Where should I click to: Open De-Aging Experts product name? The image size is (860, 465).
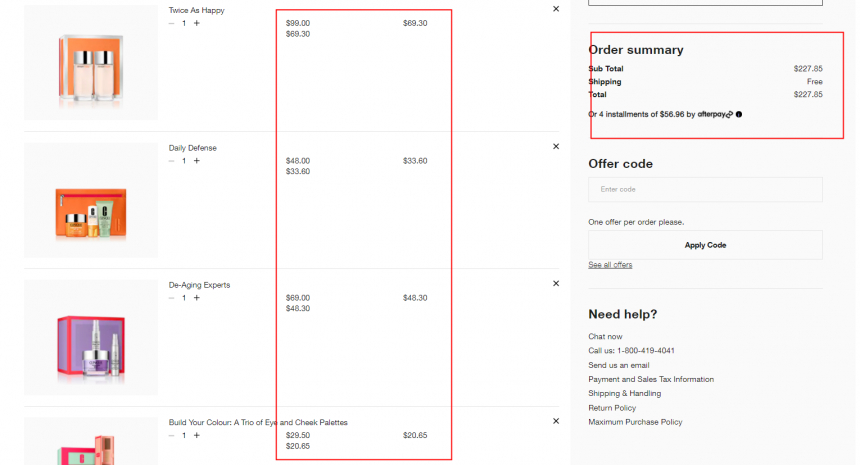(199, 285)
